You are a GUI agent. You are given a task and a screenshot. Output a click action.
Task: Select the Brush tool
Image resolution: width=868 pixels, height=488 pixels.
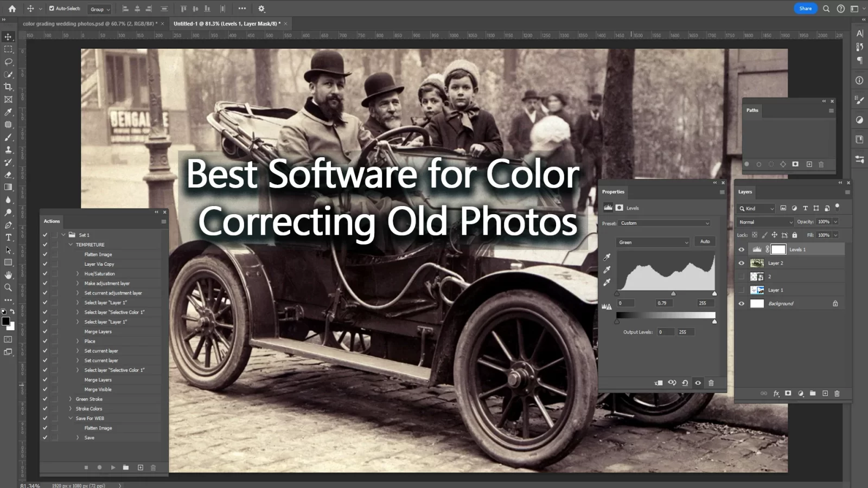tap(8, 137)
